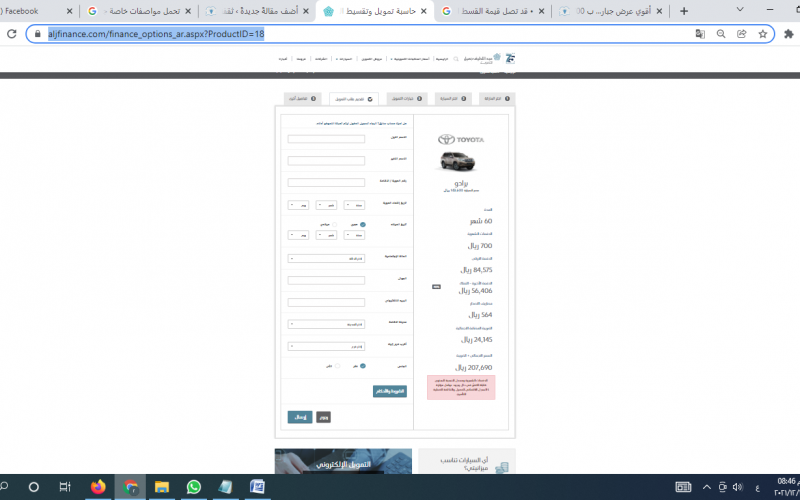Viewport: 800px width, 500px height.
Task: Click the terms and conditions button
Action: [390, 391]
